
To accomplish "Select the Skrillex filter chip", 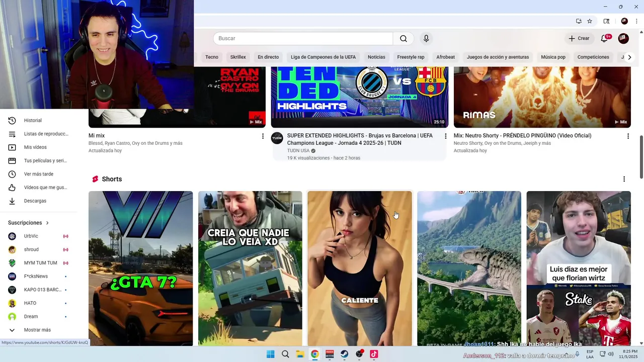I will pyautogui.click(x=238, y=57).
